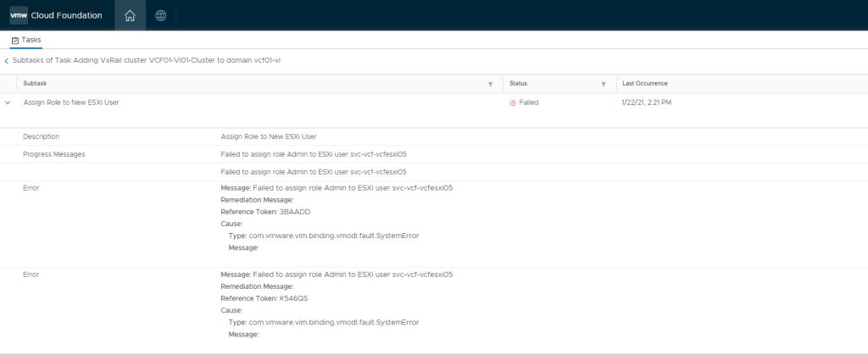The height and width of the screenshot is (355, 868).
Task: Switch to the Tasks tab
Action: tap(31, 40)
